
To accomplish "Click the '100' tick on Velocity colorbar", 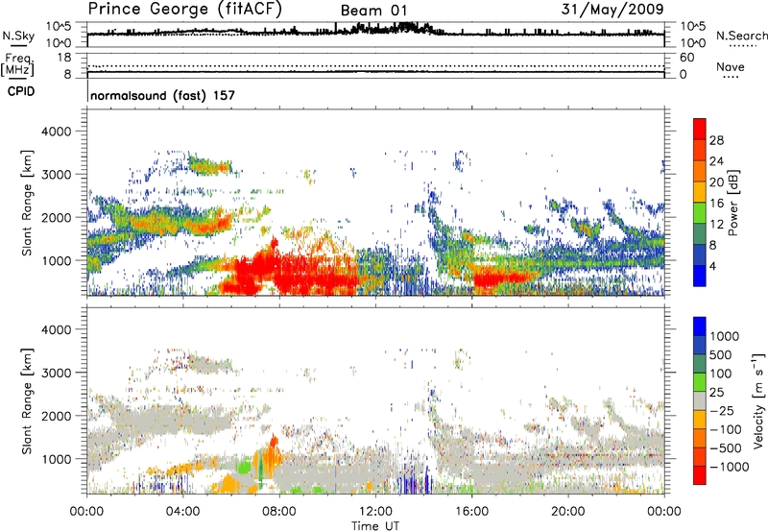I will click(x=721, y=374).
